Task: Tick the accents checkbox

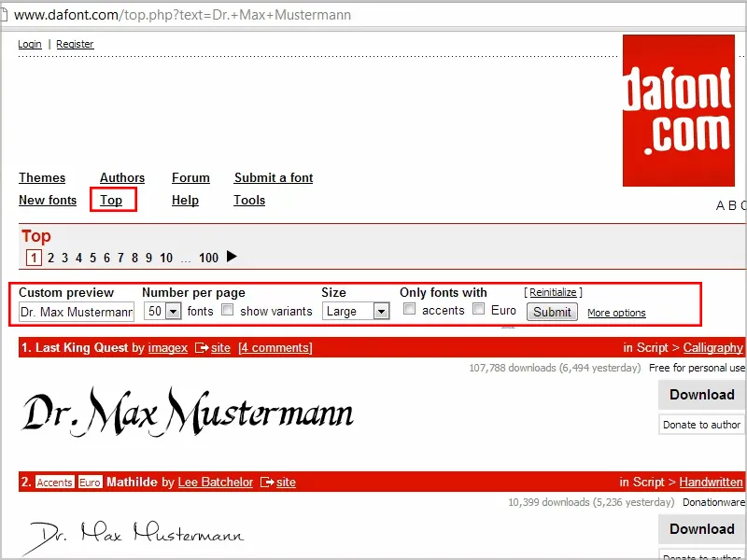Action: click(409, 309)
